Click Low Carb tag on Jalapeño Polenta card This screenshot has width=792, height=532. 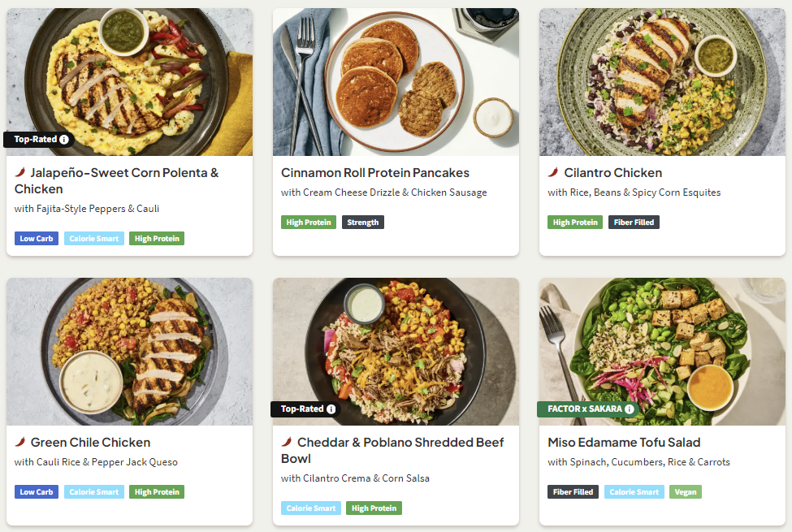(x=37, y=239)
